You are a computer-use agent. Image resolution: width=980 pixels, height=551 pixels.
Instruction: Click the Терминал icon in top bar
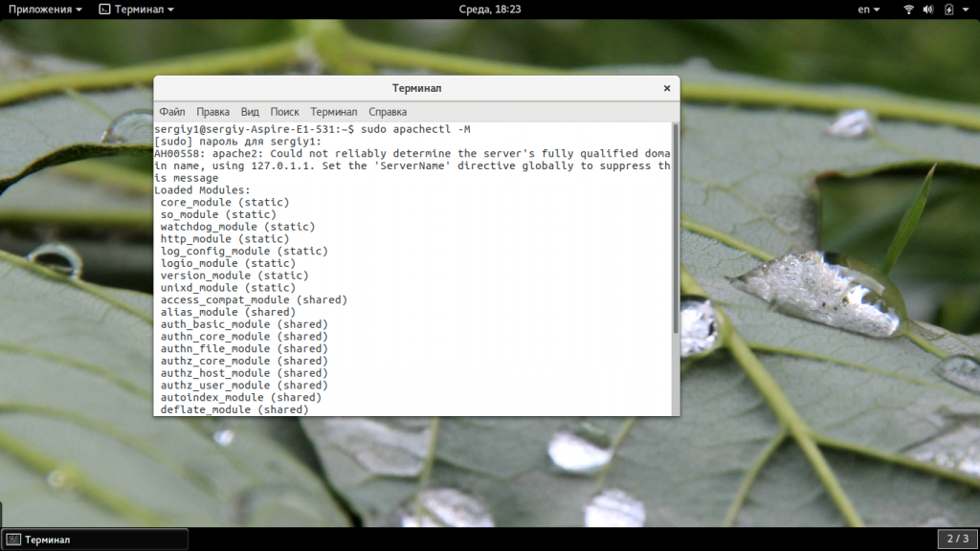(104, 10)
